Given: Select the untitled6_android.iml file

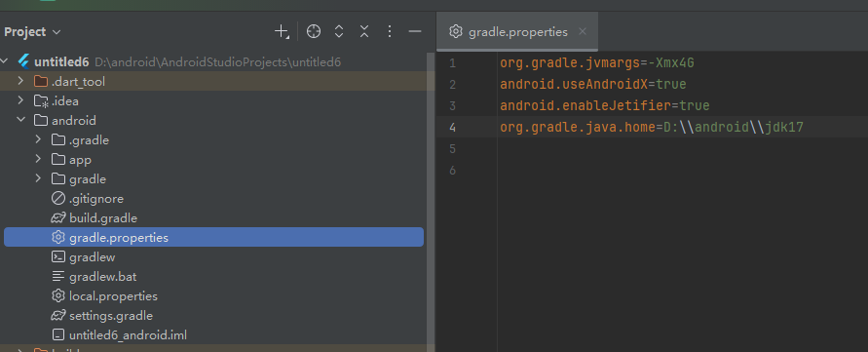Looking at the screenshot, I should click(128, 334).
